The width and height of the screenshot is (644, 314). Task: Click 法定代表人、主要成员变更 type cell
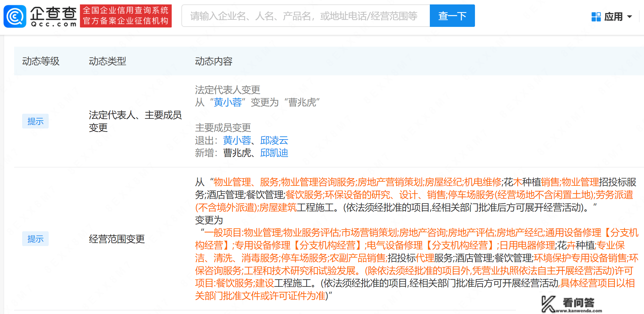point(135,121)
